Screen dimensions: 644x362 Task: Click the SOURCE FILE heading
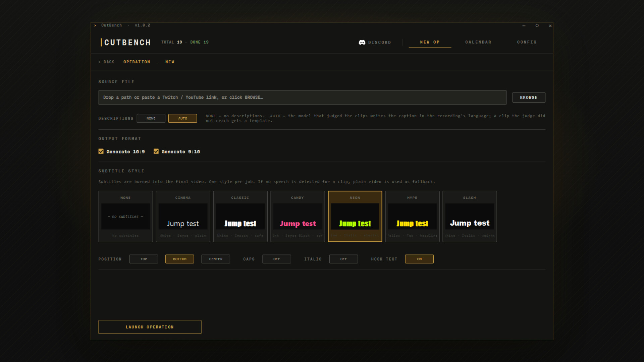[x=116, y=82]
